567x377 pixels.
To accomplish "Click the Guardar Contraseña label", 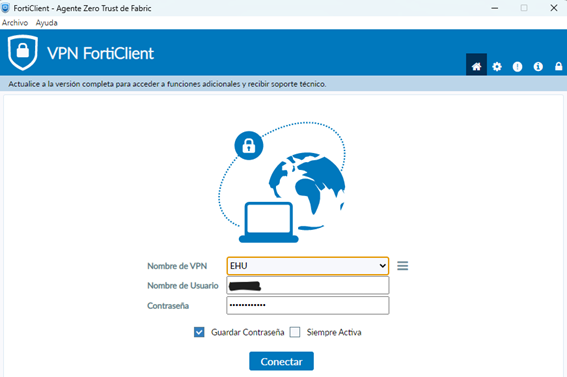I will 248,332.
